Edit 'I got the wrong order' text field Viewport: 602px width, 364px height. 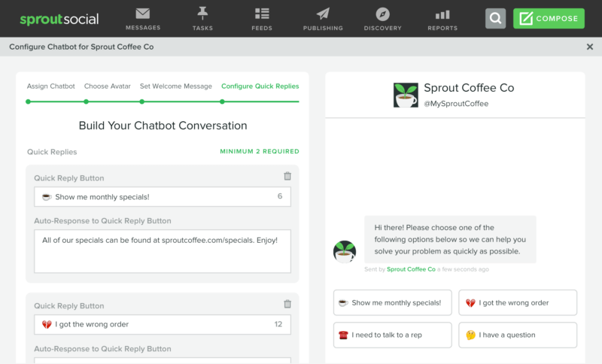coord(154,325)
